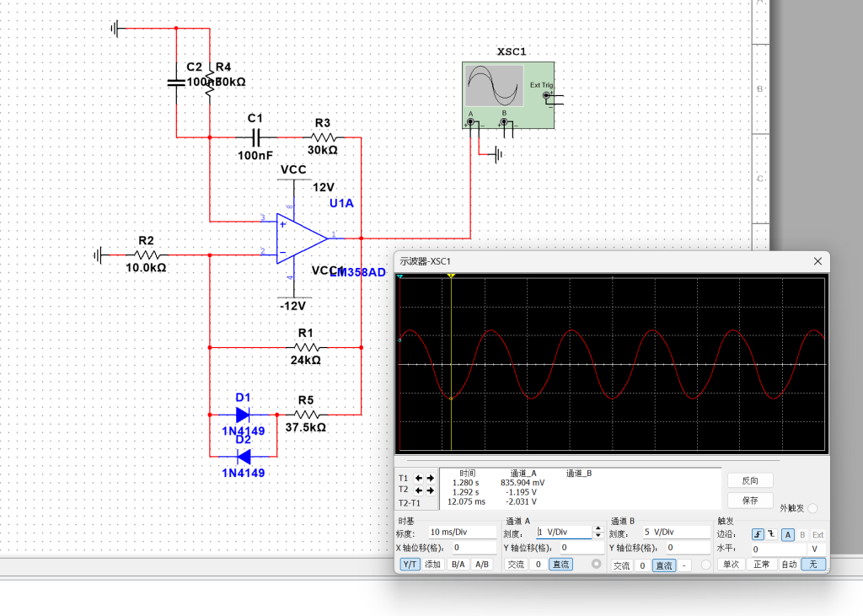Click the D1 diode symbol
Viewport: 863px width, 616px height.
pos(243,415)
